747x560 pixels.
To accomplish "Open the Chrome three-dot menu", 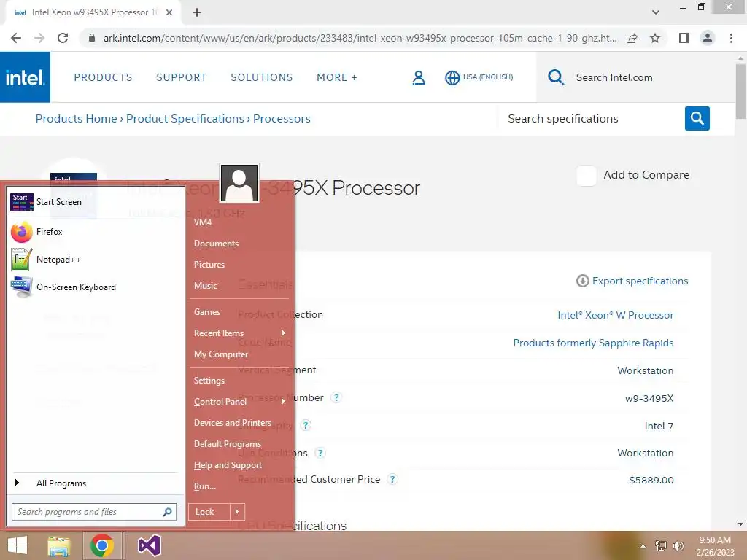I will (x=731, y=38).
